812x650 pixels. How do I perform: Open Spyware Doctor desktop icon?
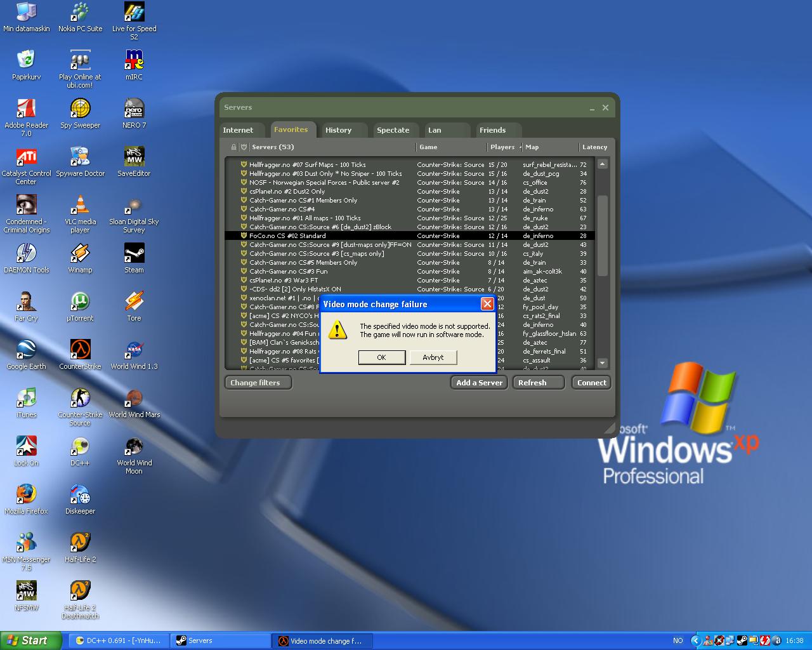80,162
